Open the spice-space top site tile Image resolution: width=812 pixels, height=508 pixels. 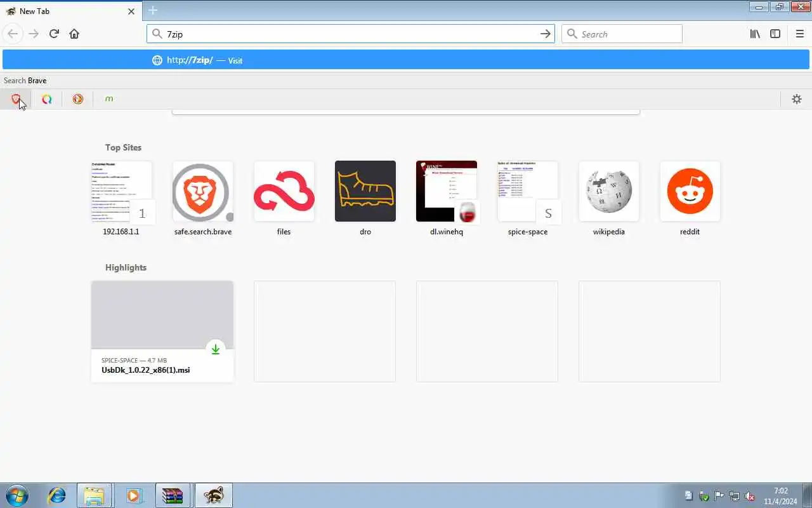click(528, 198)
